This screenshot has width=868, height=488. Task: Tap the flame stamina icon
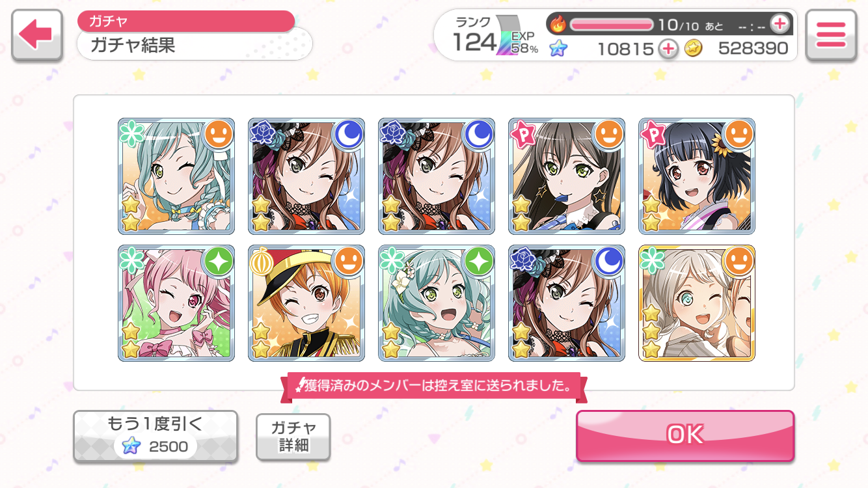(558, 25)
